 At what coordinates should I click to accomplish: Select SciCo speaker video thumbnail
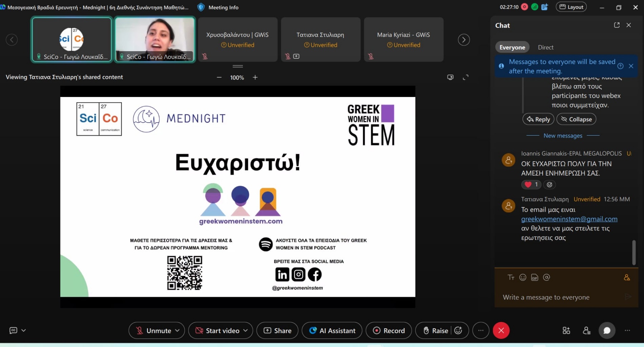155,40
